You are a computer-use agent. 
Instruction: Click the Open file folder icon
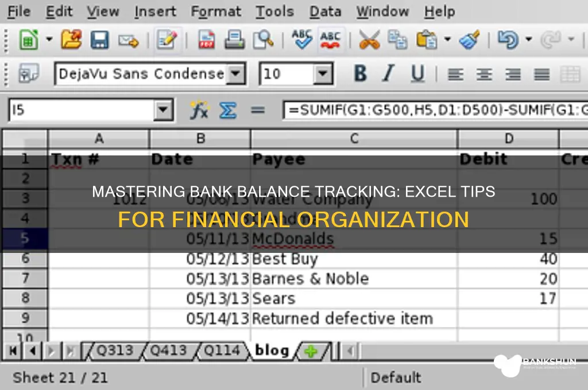[71, 40]
